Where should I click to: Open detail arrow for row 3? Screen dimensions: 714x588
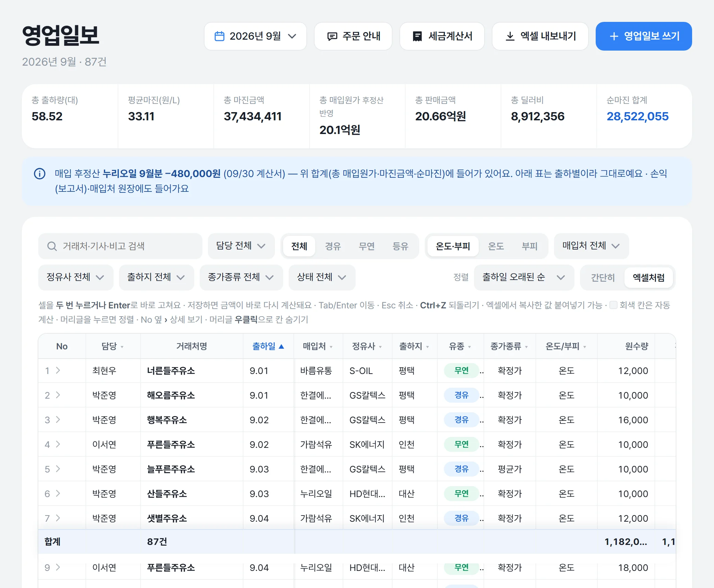pos(58,419)
